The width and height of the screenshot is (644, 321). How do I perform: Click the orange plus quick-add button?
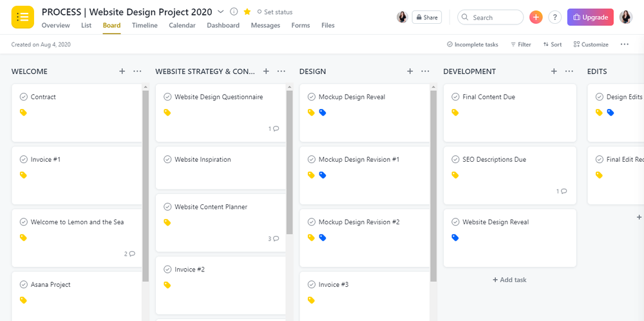536,17
